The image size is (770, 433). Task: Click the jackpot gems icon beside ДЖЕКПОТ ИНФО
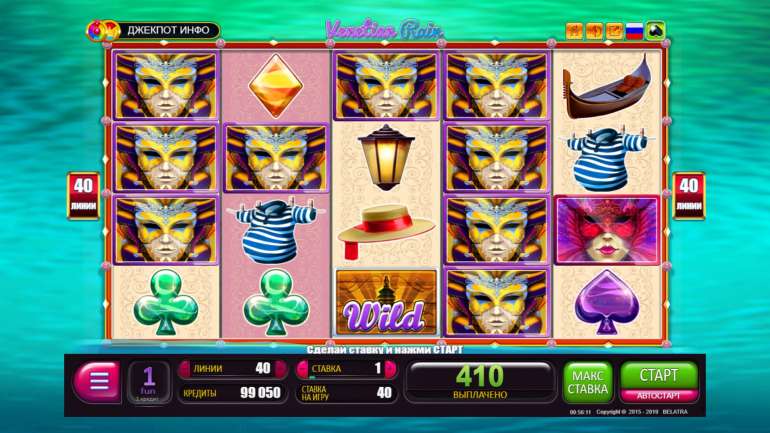pyautogui.click(x=103, y=31)
